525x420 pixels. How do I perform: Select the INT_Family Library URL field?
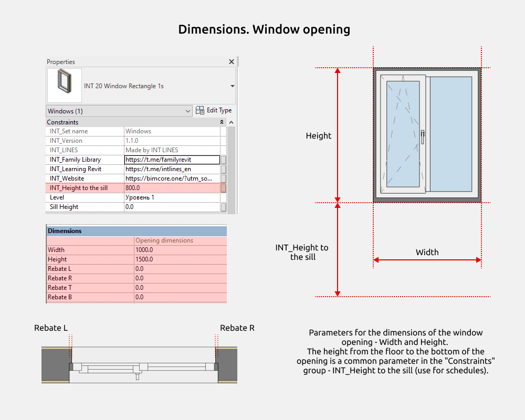pyautogui.click(x=172, y=160)
